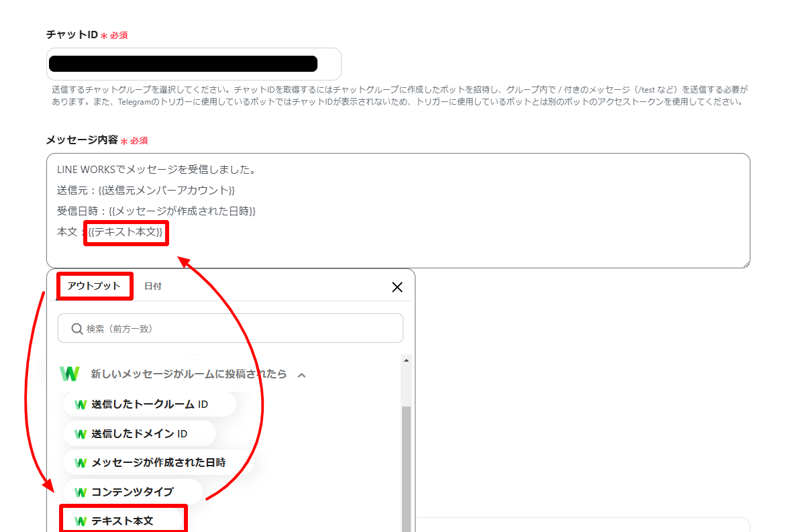Click the message textarea resize grip corner
The image size is (788, 532).
746,264
